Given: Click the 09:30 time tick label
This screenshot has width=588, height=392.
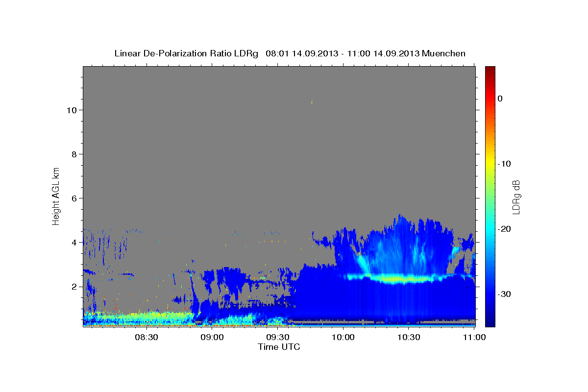Looking at the screenshot, I should (278, 337).
